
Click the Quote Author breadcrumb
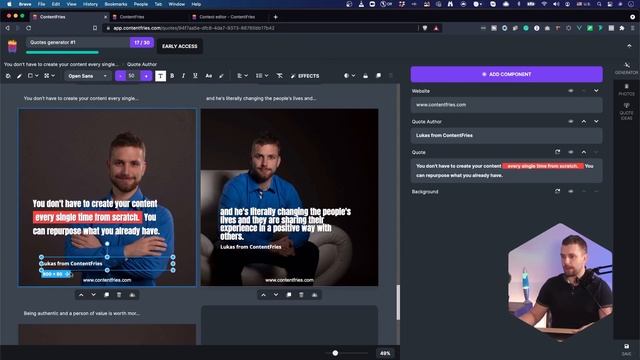coord(142,64)
